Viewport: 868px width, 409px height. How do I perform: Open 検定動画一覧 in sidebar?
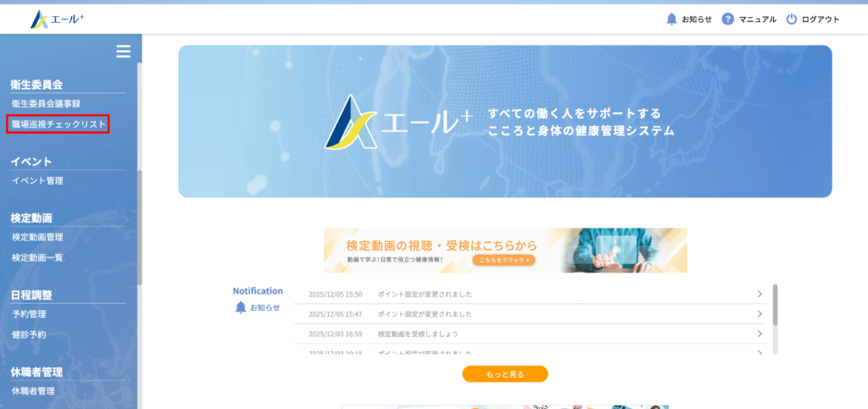pos(37,257)
